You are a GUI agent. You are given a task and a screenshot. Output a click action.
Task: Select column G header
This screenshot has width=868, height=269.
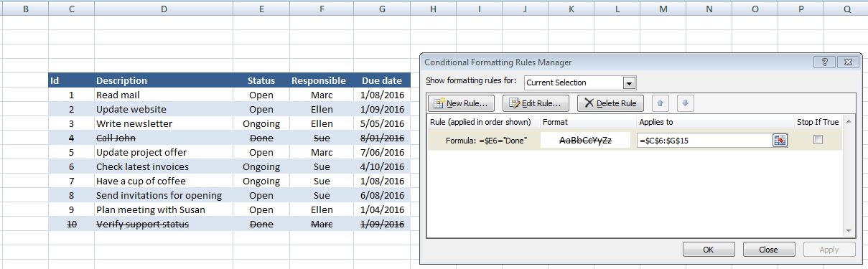point(381,9)
